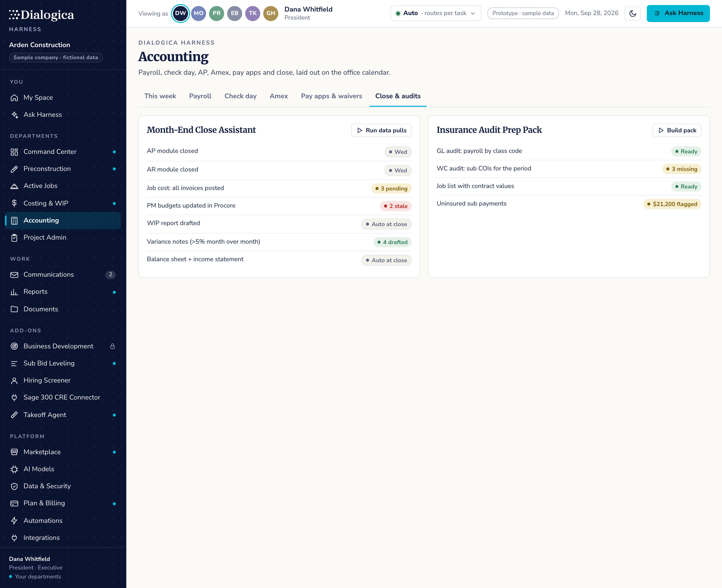The height and width of the screenshot is (588, 722).
Task: Click the Build pack button
Action: tap(677, 130)
